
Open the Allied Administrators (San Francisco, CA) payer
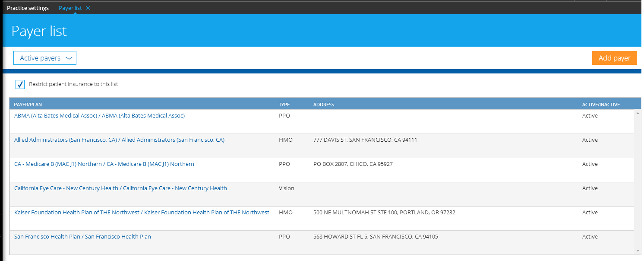pos(119,140)
